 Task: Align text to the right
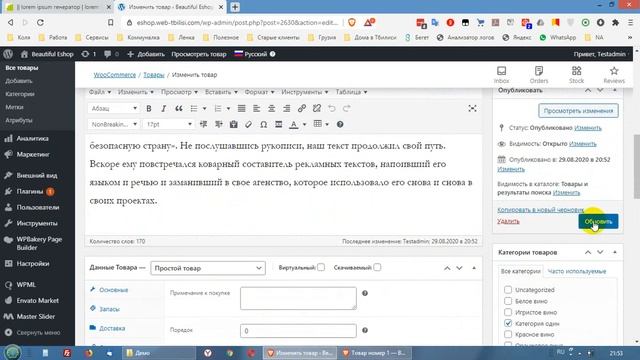(287, 108)
